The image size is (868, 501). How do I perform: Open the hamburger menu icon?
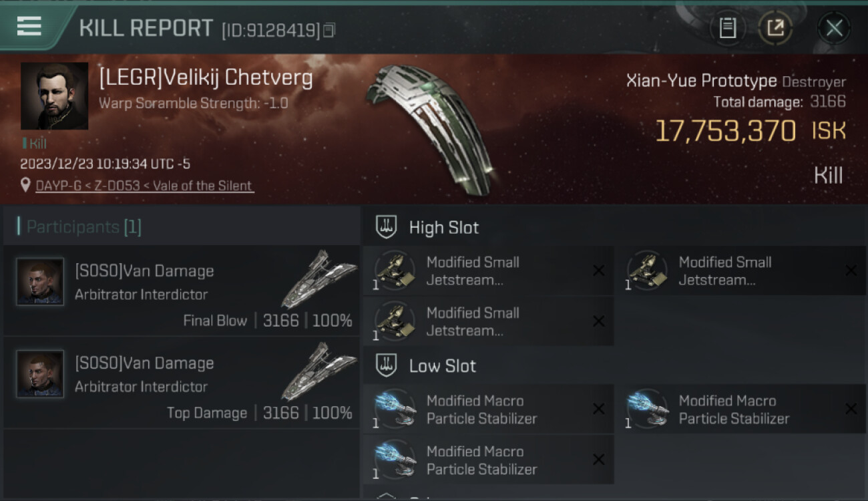click(x=29, y=26)
